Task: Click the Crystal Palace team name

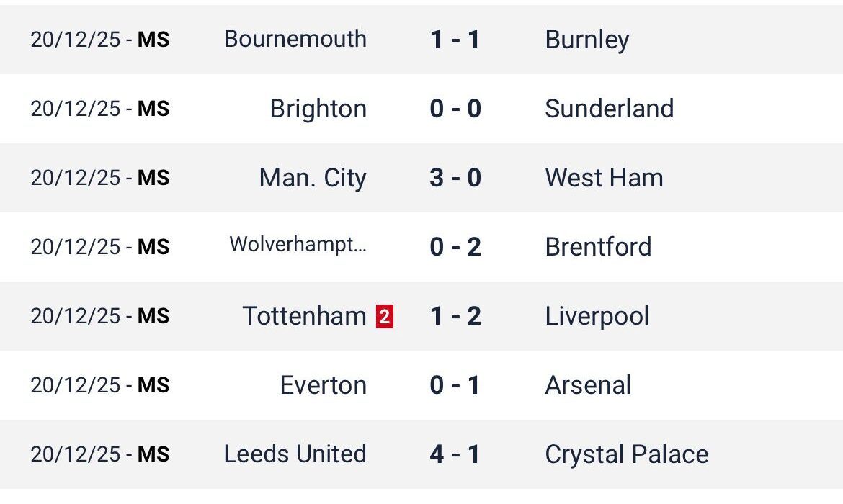Action: coord(627,454)
